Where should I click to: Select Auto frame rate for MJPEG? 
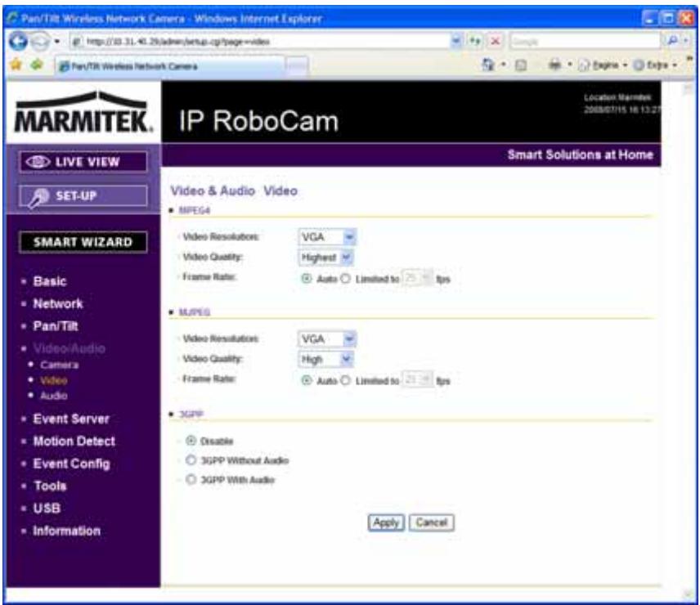pyautogui.click(x=306, y=381)
